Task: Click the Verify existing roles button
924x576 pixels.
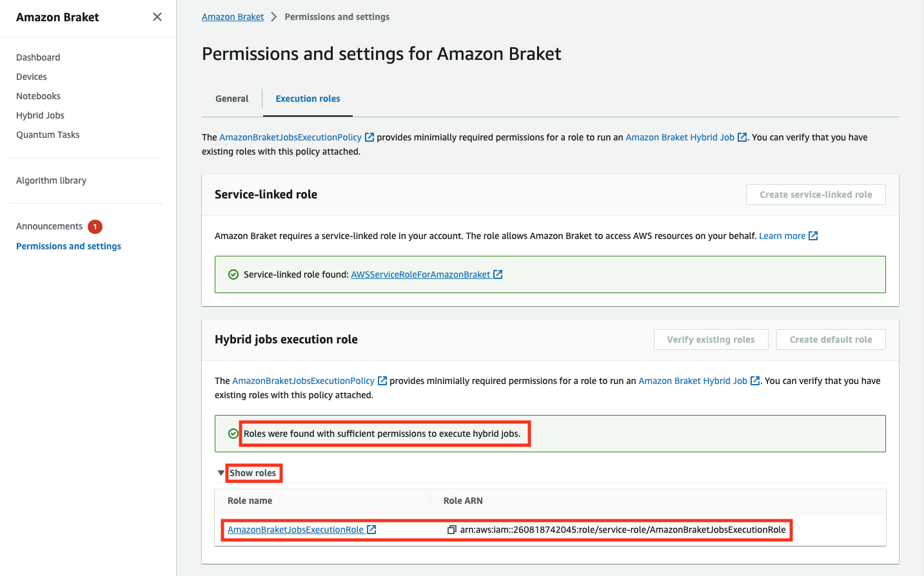Action: click(711, 340)
